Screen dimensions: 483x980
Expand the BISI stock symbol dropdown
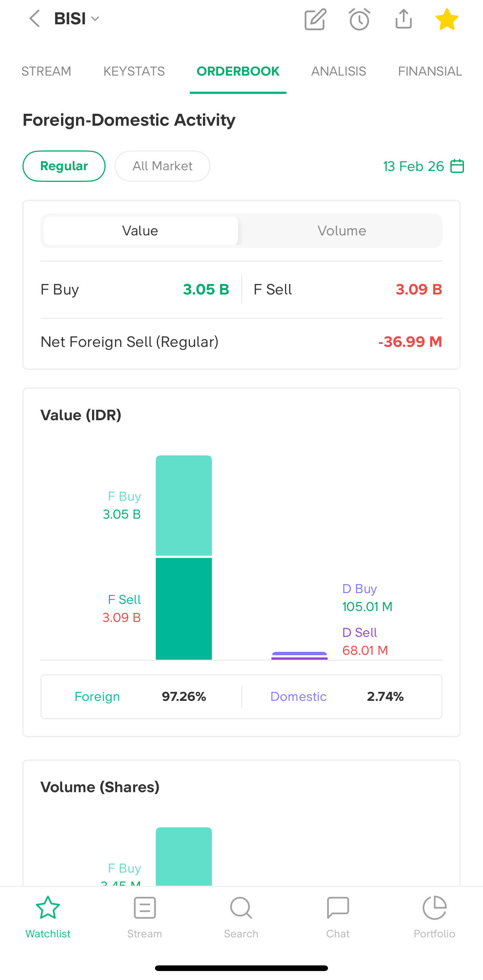tap(77, 19)
